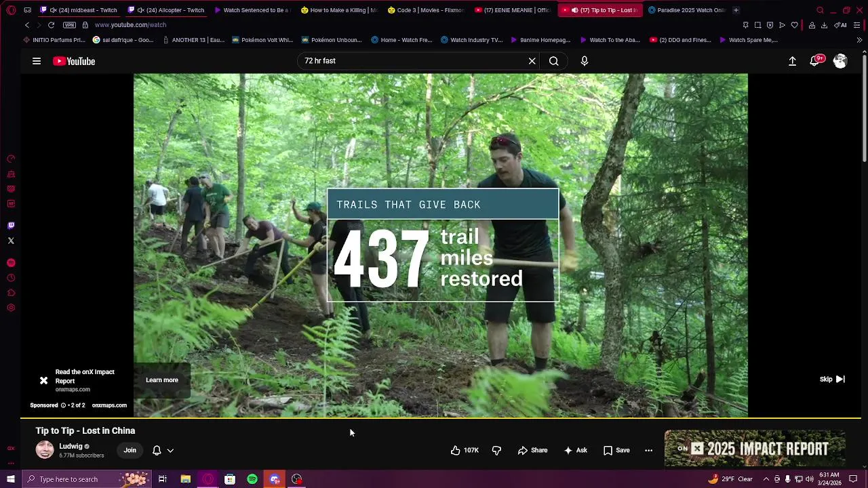868x488 pixels.
Task: Save the video to a playlist
Action: [617, 450]
